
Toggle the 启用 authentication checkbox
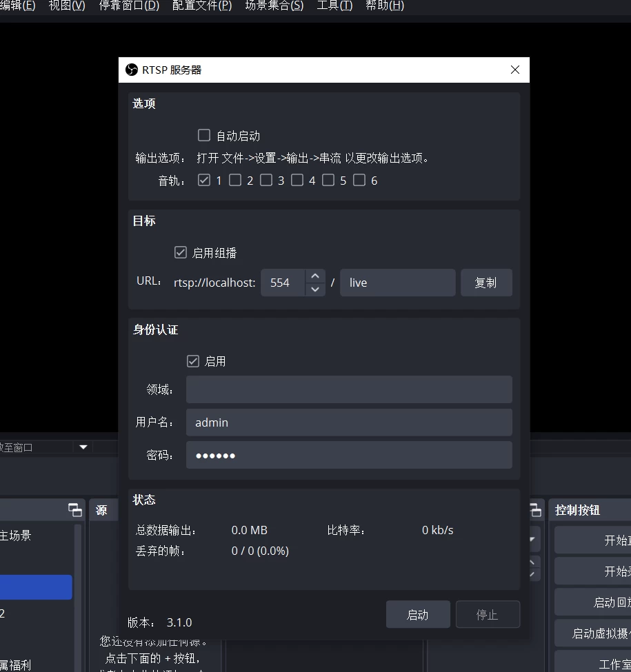point(193,361)
